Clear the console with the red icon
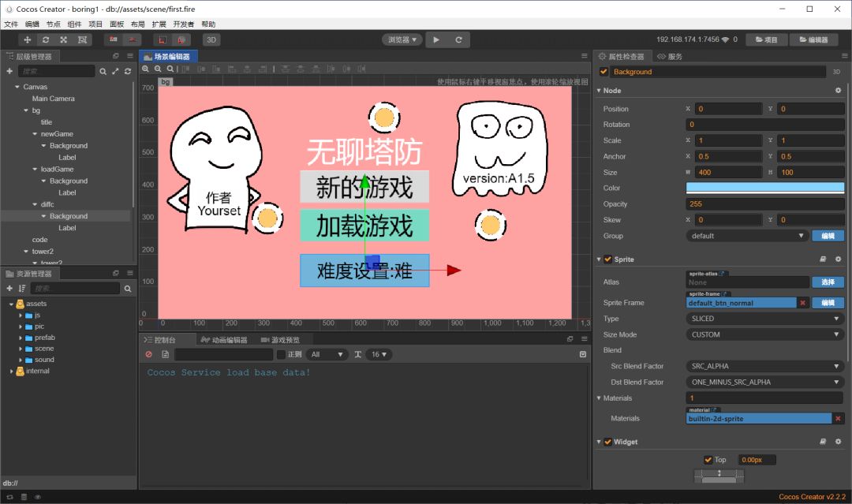The height and width of the screenshot is (504, 852). point(148,355)
